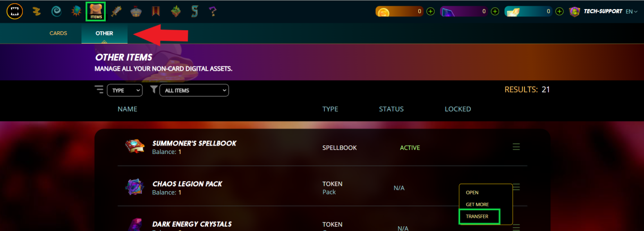Click the Pack subtype under Chaos Legion
The height and width of the screenshot is (231, 644).
click(x=329, y=192)
